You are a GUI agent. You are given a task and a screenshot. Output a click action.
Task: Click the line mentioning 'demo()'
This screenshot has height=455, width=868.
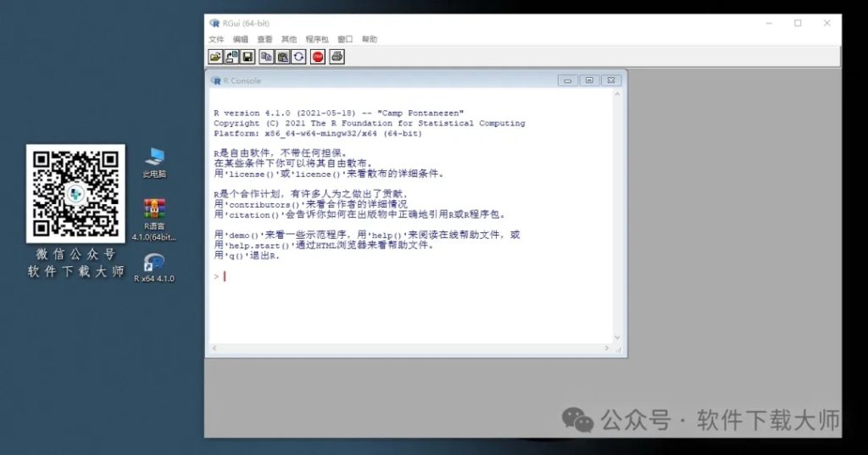(x=367, y=235)
